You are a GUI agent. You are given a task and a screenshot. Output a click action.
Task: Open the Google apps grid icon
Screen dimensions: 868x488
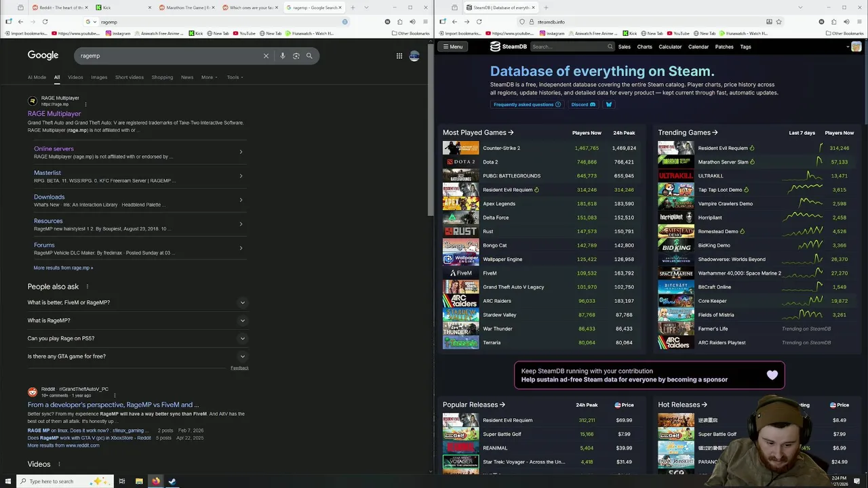399,56
